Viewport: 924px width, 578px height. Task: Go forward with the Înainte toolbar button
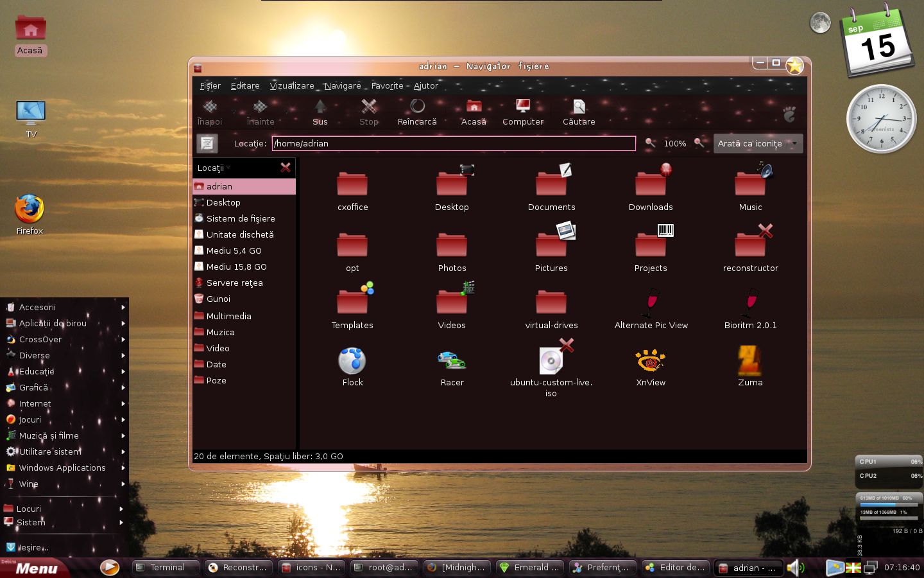click(x=260, y=112)
